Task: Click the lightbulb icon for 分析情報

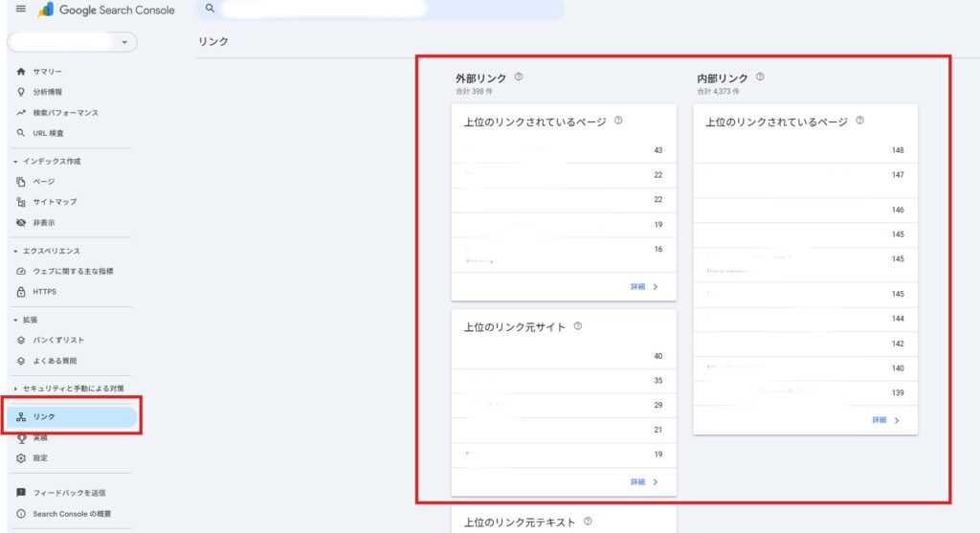Action: click(21, 92)
